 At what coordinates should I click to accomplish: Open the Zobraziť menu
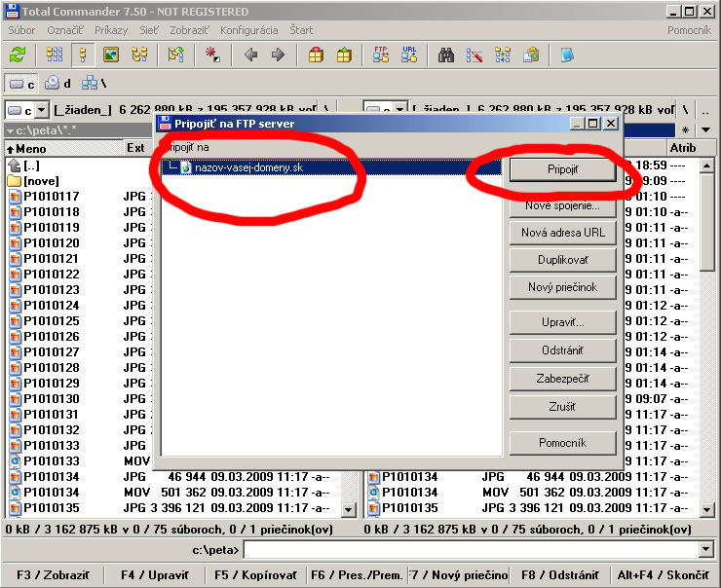tap(189, 30)
